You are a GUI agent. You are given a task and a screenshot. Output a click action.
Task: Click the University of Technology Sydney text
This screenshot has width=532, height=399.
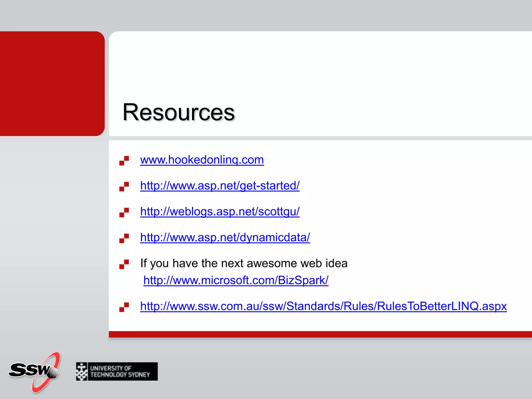click(x=120, y=371)
